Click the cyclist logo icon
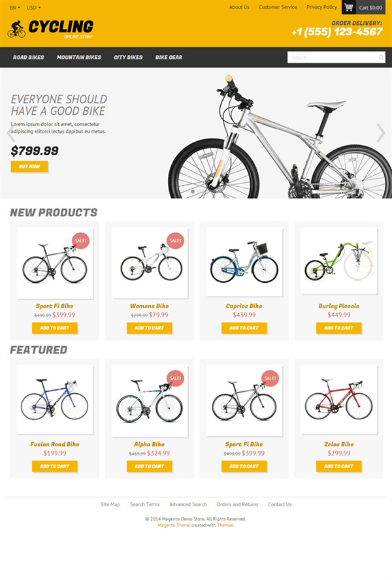 [16, 29]
